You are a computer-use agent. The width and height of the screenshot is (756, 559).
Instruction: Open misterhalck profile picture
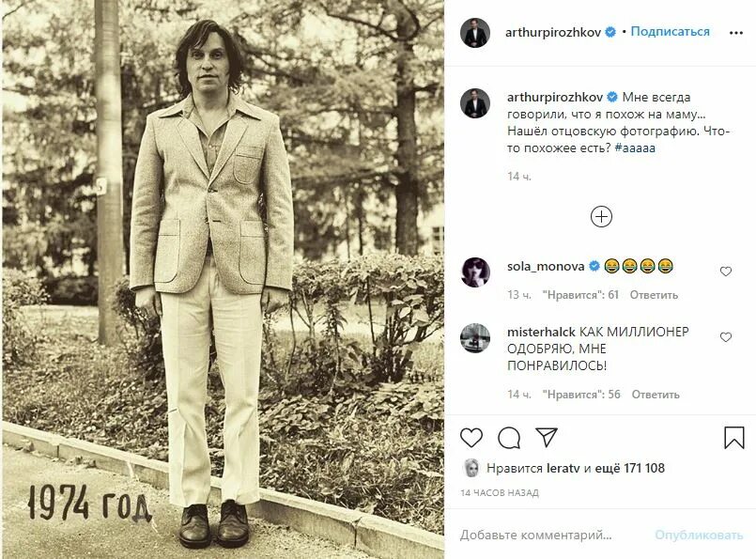[475, 338]
